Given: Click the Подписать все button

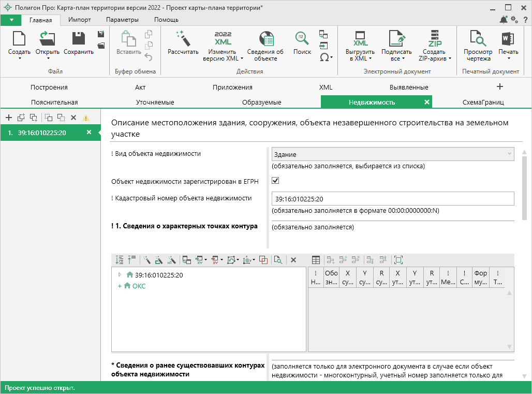Looking at the screenshot, I should click(396, 44).
